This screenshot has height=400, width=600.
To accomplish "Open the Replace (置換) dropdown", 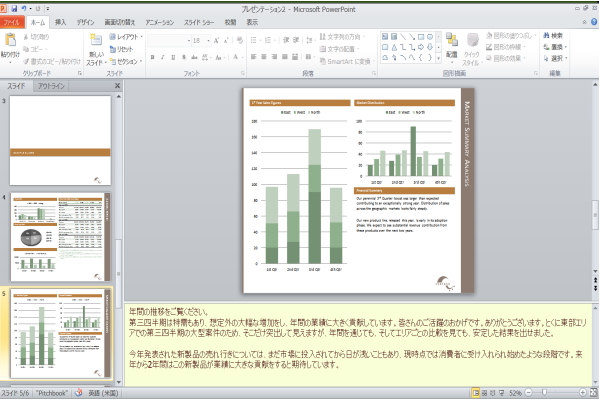I will (555, 47).
